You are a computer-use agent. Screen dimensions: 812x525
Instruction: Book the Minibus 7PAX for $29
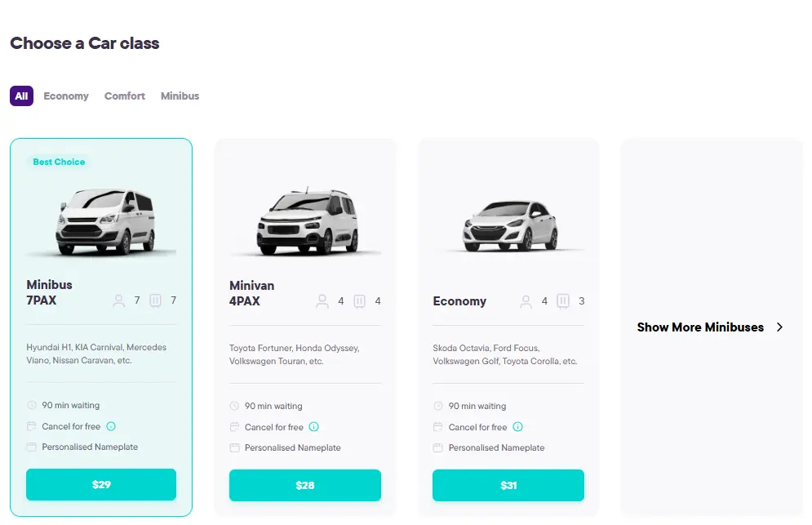tap(100, 484)
